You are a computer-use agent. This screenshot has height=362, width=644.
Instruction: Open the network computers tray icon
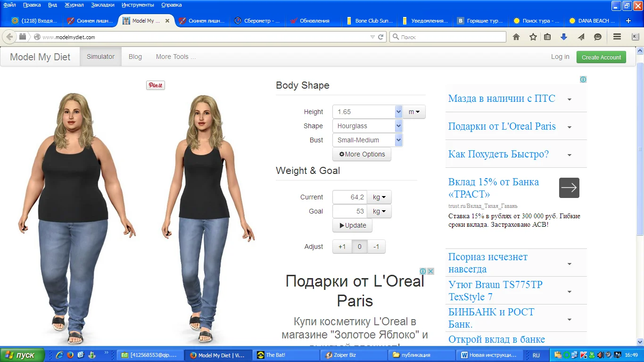[x=575, y=355]
